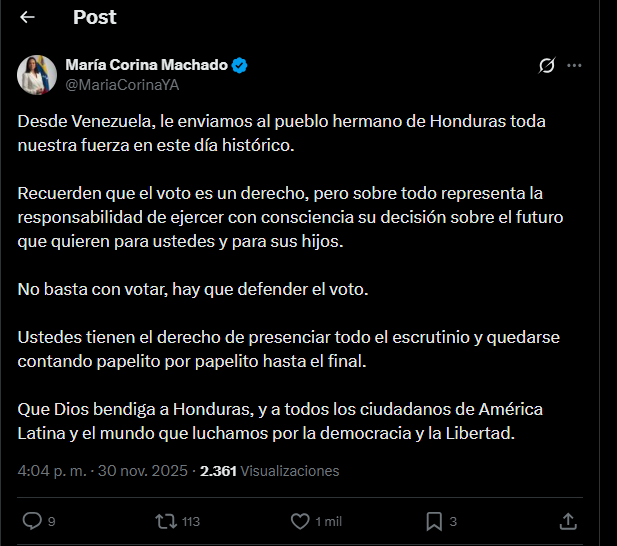Share the post via upload arrow icon
Viewport: 617px width, 546px height.
point(567,521)
